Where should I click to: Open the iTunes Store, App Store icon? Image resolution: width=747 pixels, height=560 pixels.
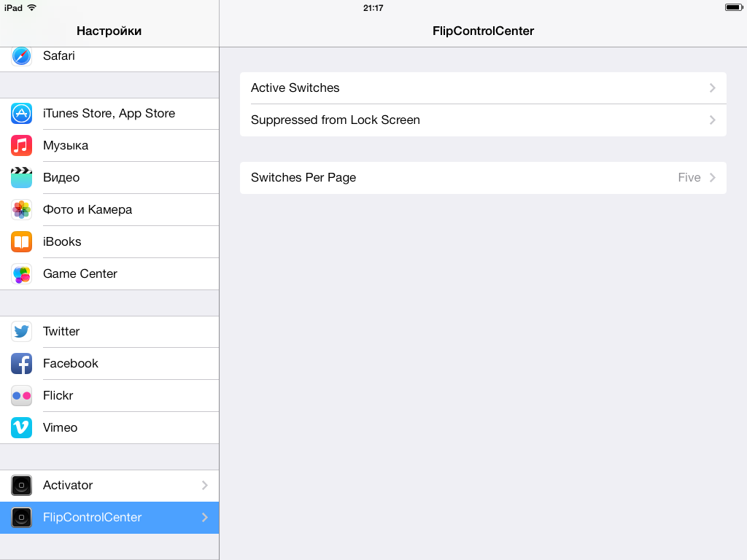(x=21, y=113)
